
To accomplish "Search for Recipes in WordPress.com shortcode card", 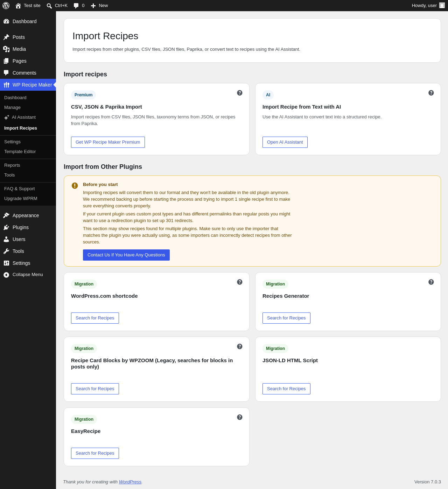I will click(95, 318).
